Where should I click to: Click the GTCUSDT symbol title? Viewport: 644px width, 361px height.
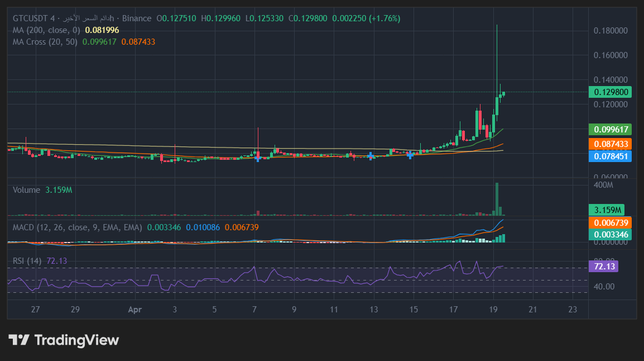33,18
